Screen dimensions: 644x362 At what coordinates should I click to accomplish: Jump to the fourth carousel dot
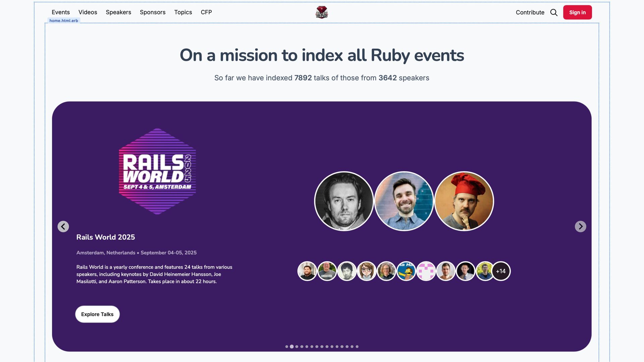pyautogui.click(x=302, y=347)
